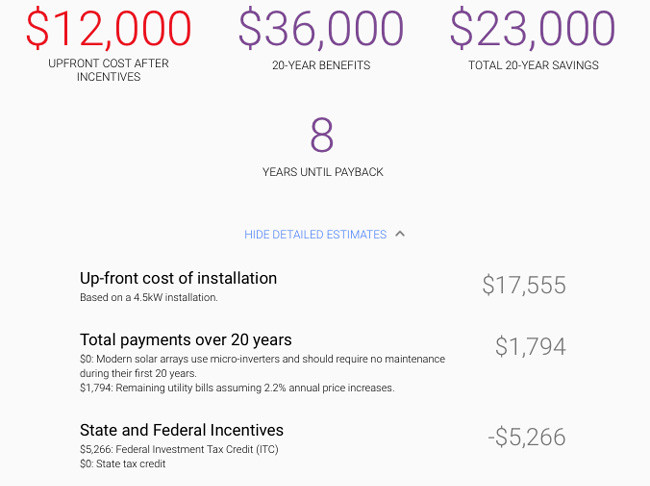Click the State and Federal Incentives heading
650x486 pixels.
(x=182, y=430)
